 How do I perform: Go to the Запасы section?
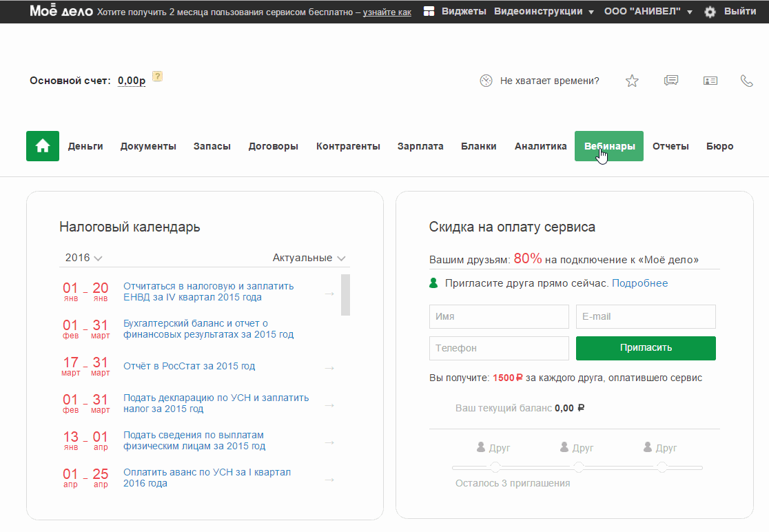pos(212,146)
